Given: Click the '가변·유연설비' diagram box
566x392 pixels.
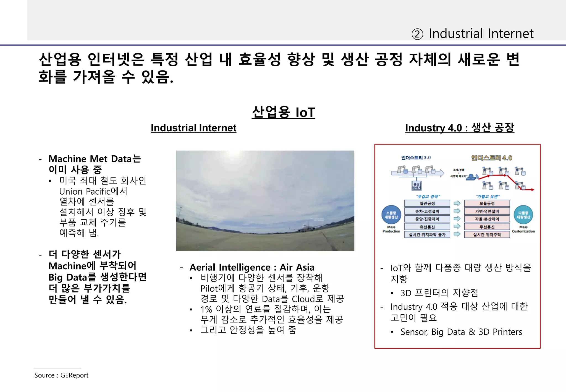Looking at the screenshot, I should pyautogui.click(x=487, y=211).
